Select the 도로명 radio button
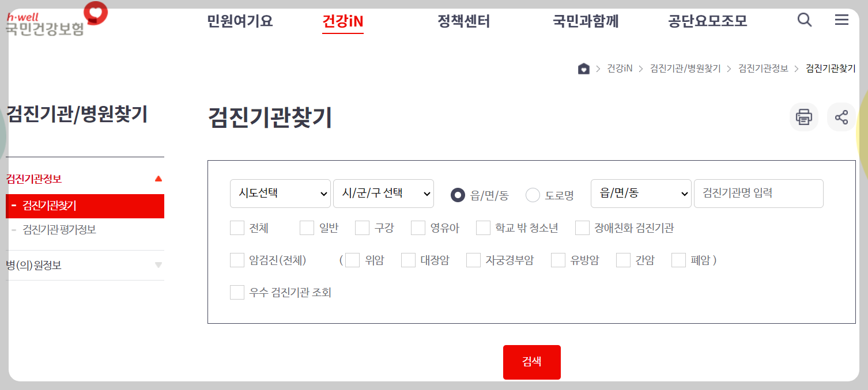Viewport: 868px width, 390px height. pos(532,195)
